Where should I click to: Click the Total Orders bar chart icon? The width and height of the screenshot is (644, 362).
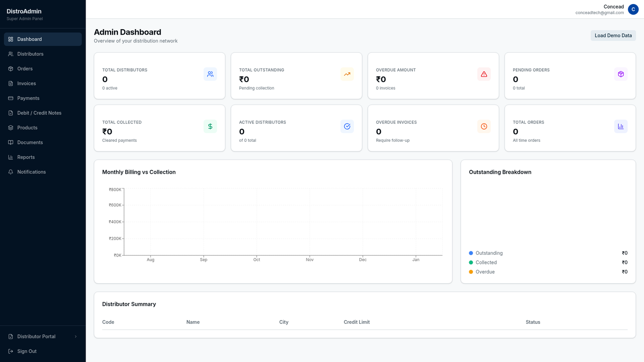621,127
